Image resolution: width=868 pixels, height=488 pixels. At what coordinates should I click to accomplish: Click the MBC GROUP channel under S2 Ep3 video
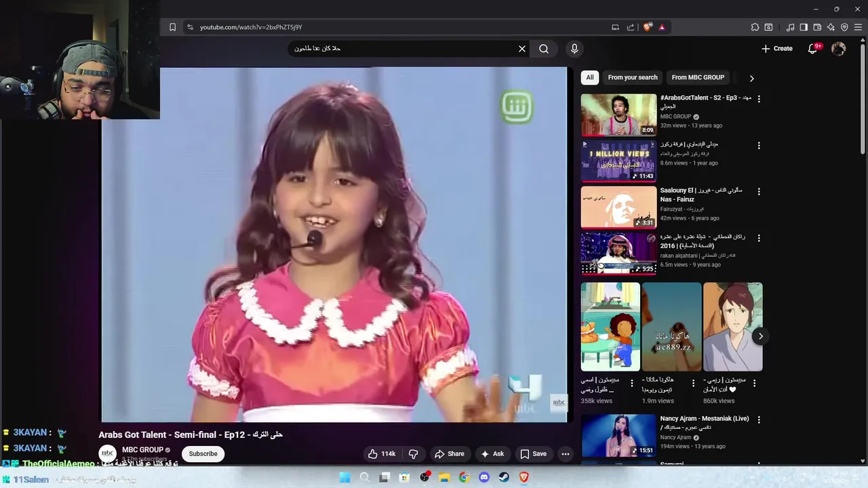coord(675,117)
